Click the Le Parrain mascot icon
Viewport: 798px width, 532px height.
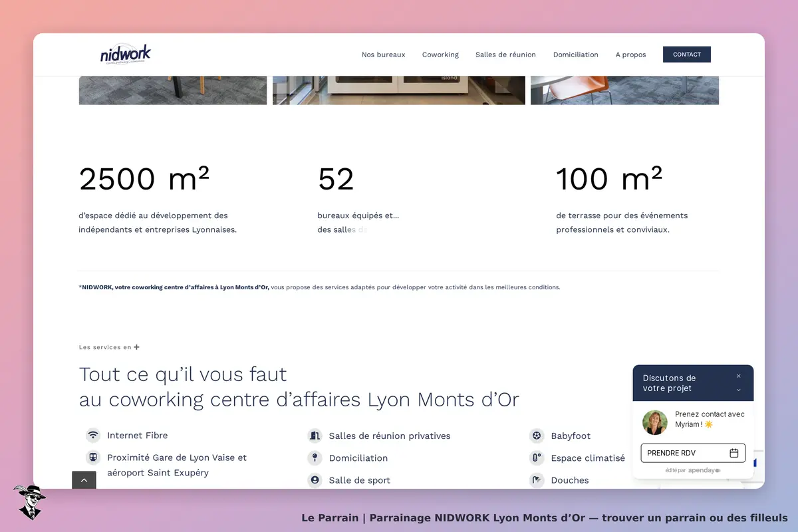pos(29,502)
